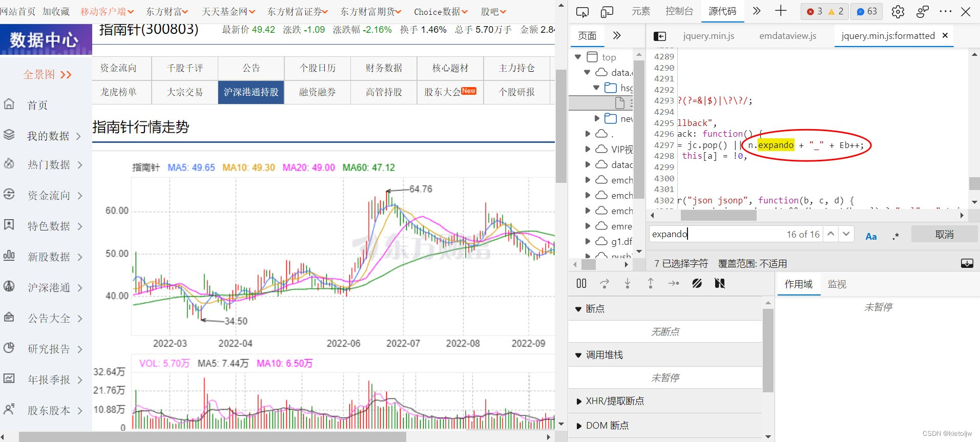Open the 股吧 top menu dropdown
Image resolution: width=980 pixels, height=442 pixels.
point(493,11)
